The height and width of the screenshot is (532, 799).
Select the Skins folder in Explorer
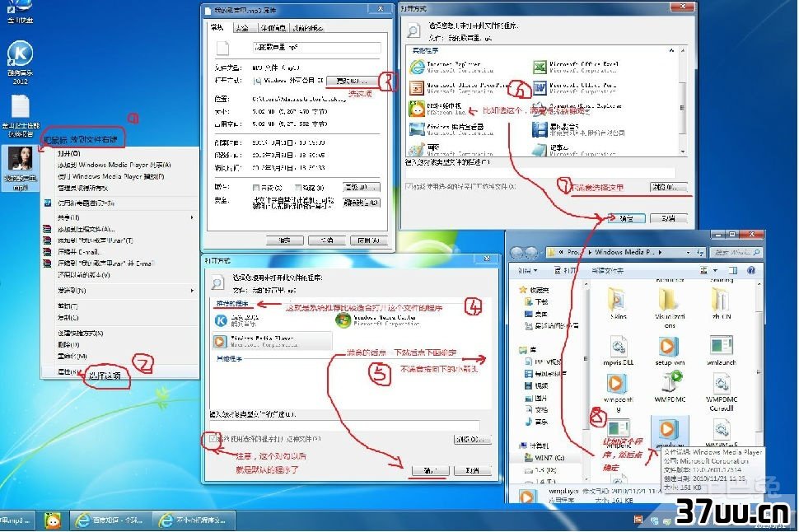(618, 304)
